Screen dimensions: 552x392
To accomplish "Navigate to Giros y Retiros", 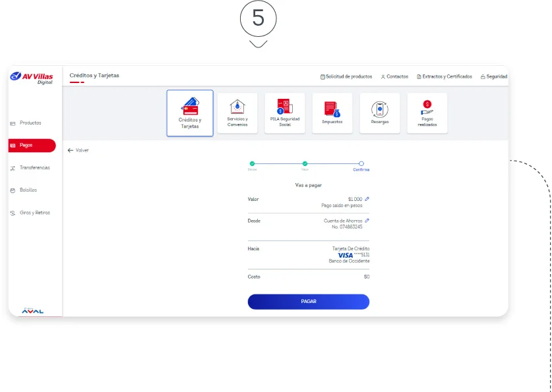I will pos(34,213).
